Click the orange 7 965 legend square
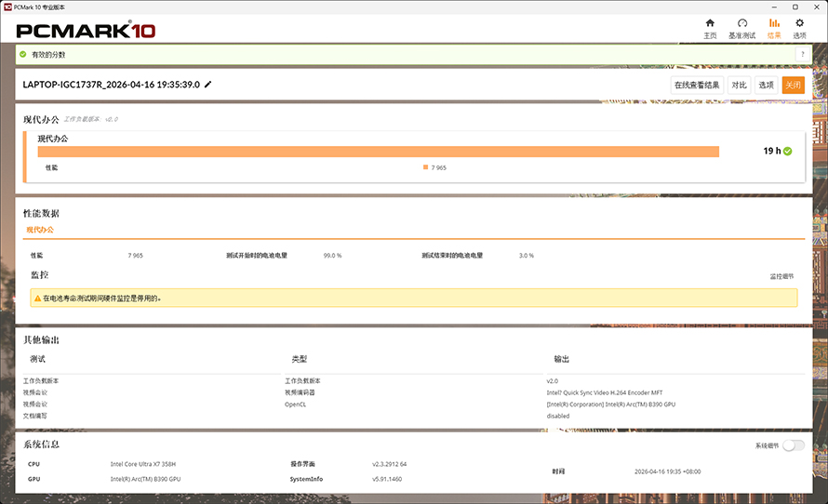The image size is (828, 504). pos(425,167)
